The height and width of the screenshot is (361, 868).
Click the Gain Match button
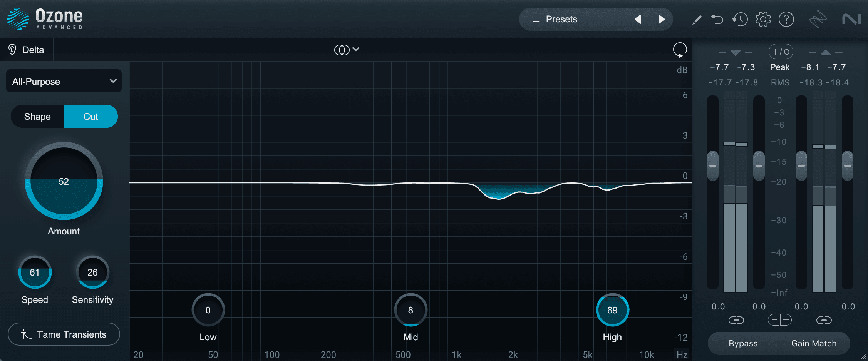pos(814,343)
